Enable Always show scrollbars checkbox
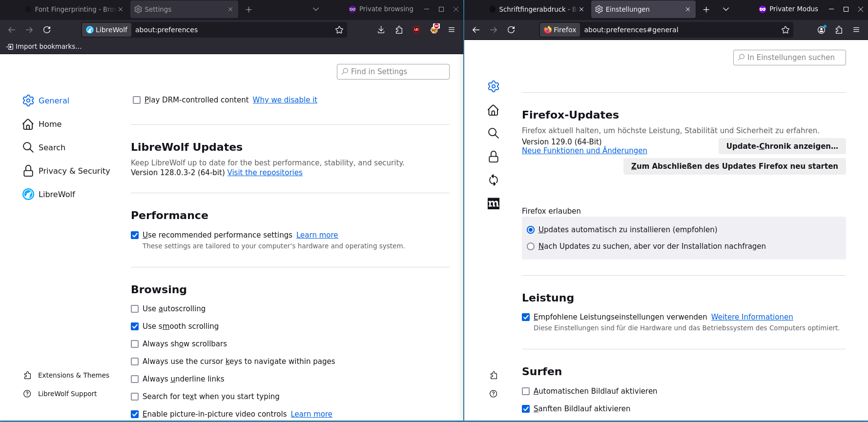 [135, 344]
